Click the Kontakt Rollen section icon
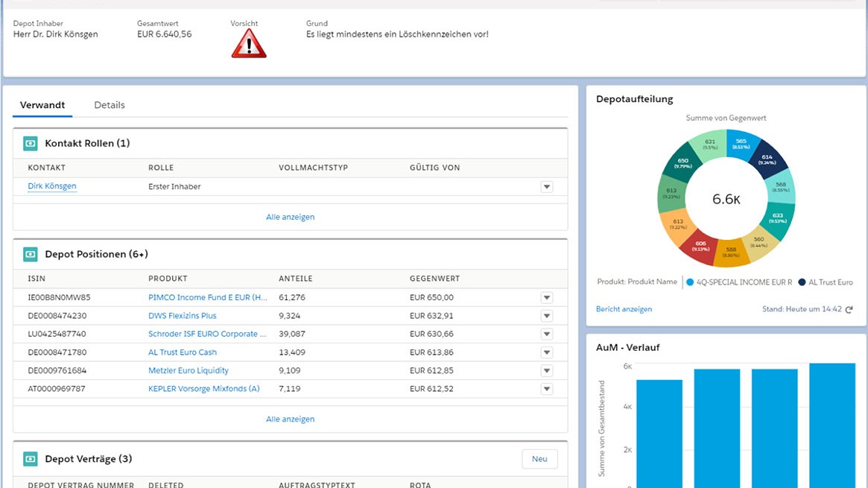The width and height of the screenshot is (868, 488). point(31,143)
